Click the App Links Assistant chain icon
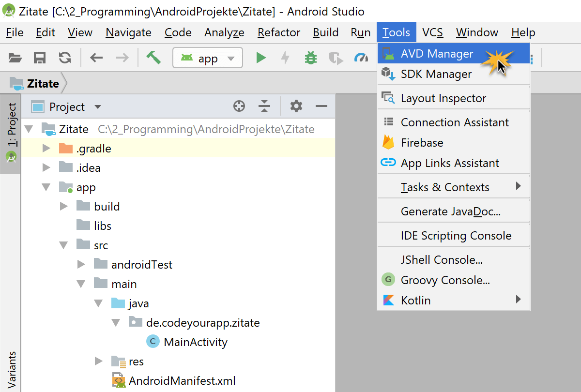 388,163
